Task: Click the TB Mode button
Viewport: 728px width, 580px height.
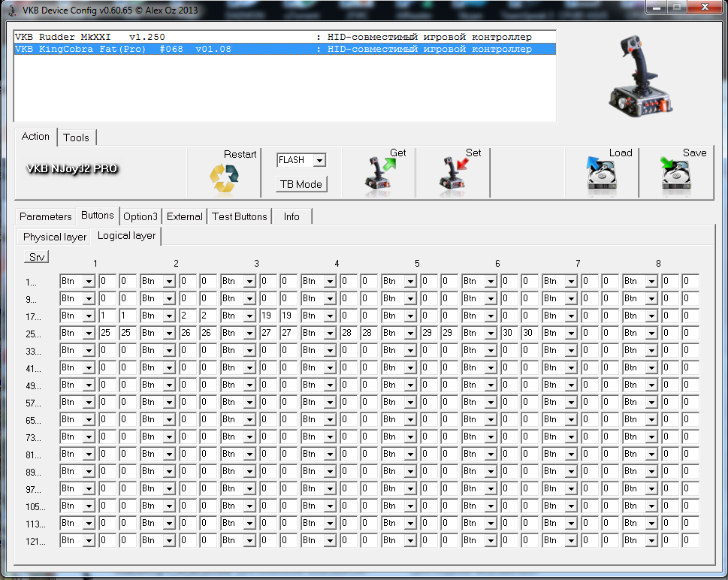Action: click(x=301, y=184)
